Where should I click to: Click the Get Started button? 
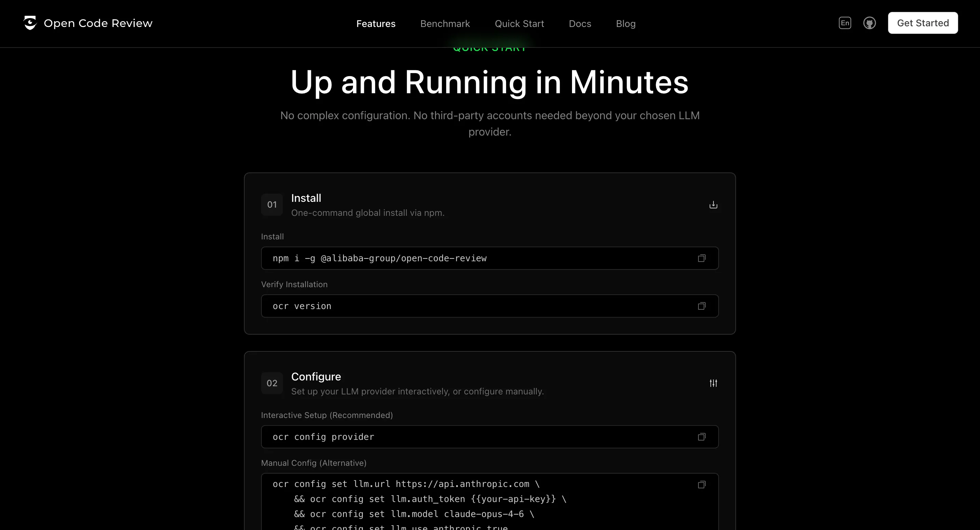tap(923, 23)
